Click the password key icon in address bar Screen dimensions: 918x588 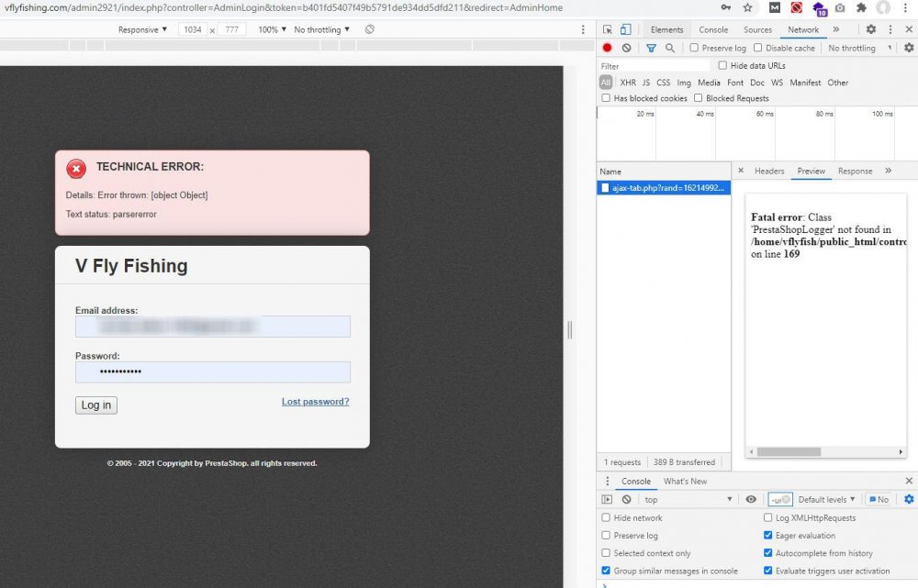[726, 7]
